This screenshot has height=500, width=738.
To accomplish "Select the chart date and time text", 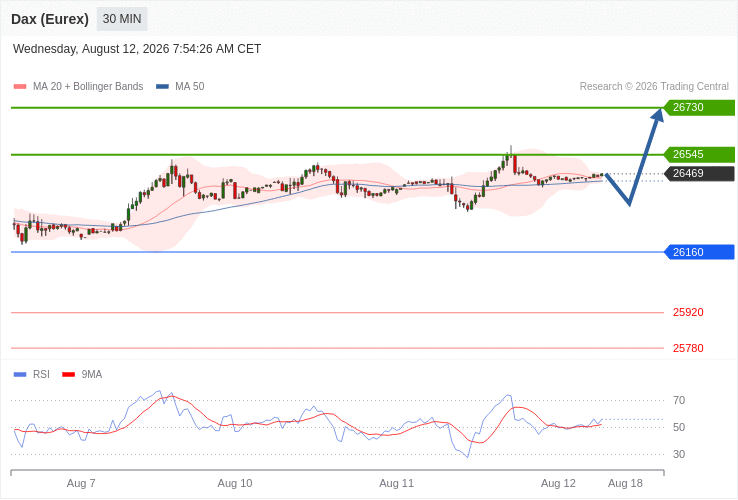I will point(137,49).
